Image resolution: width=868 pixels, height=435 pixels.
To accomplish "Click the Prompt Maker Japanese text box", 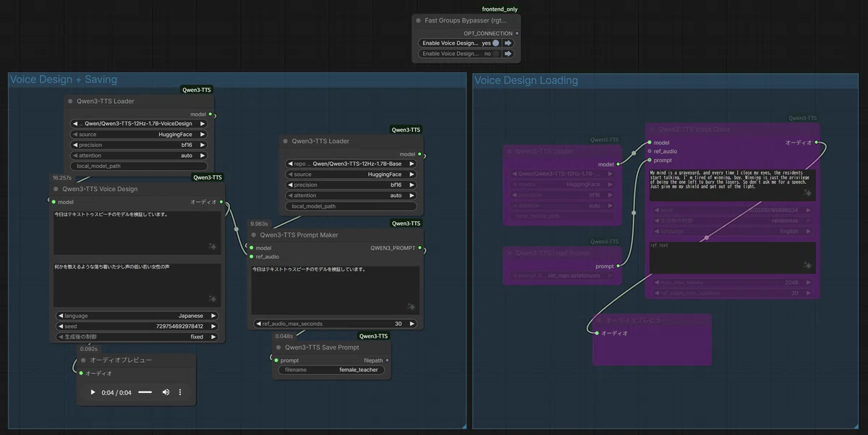I will click(336, 290).
